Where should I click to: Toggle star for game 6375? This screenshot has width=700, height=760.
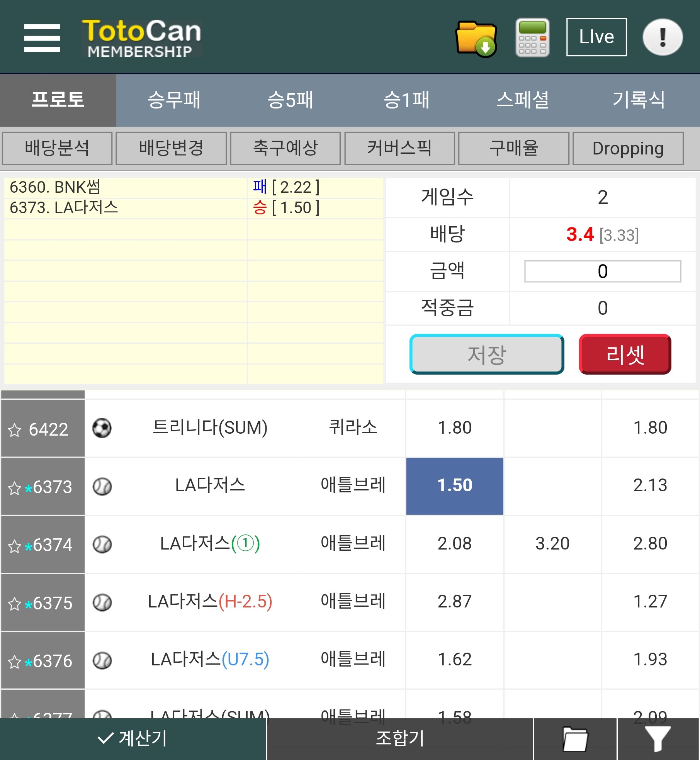15,604
